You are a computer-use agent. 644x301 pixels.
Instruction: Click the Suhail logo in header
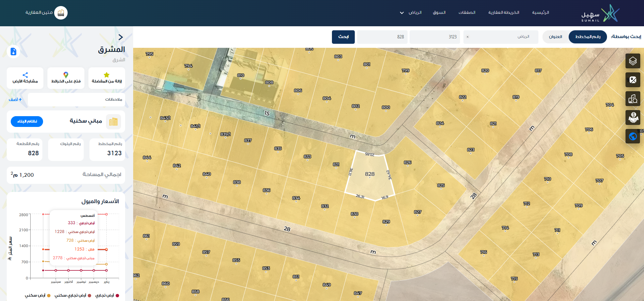tap(600, 13)
